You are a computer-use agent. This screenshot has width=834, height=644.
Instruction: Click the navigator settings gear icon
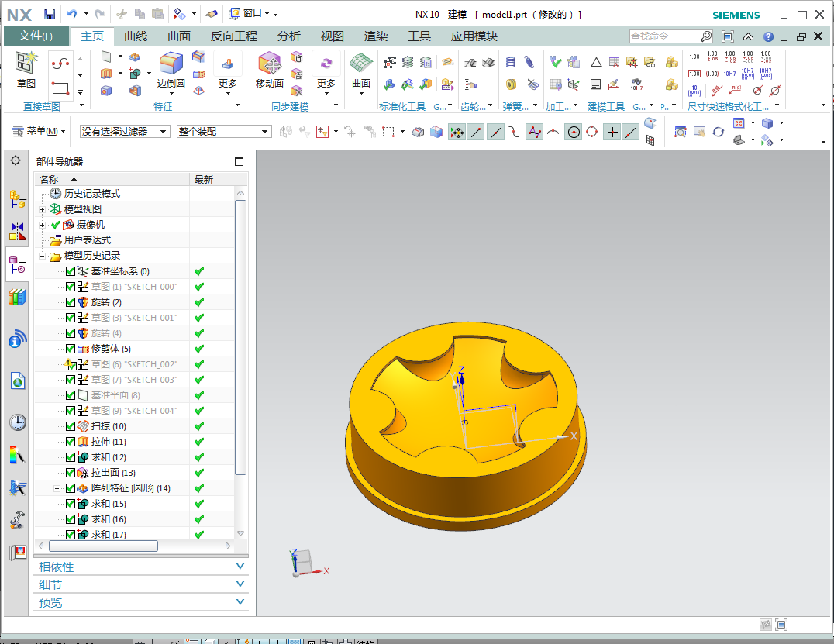pos(16,160)
